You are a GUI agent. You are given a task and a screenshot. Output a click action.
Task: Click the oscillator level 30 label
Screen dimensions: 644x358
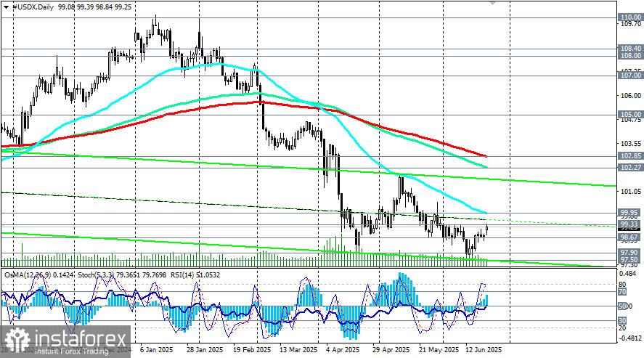click(622, 321)
